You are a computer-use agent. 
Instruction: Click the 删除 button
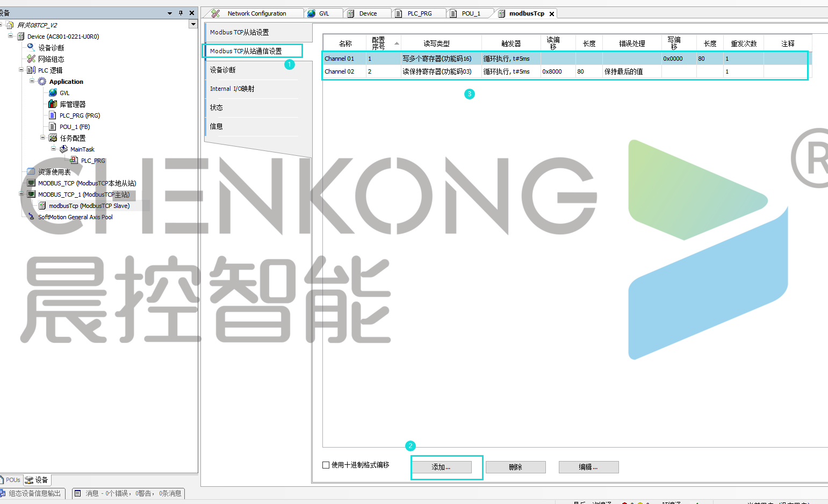515,467
